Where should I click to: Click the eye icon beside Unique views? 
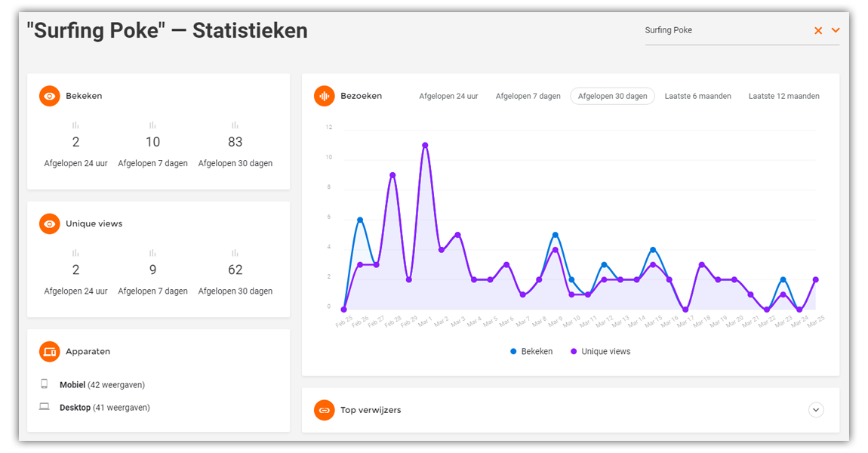[x=50, y=223]
